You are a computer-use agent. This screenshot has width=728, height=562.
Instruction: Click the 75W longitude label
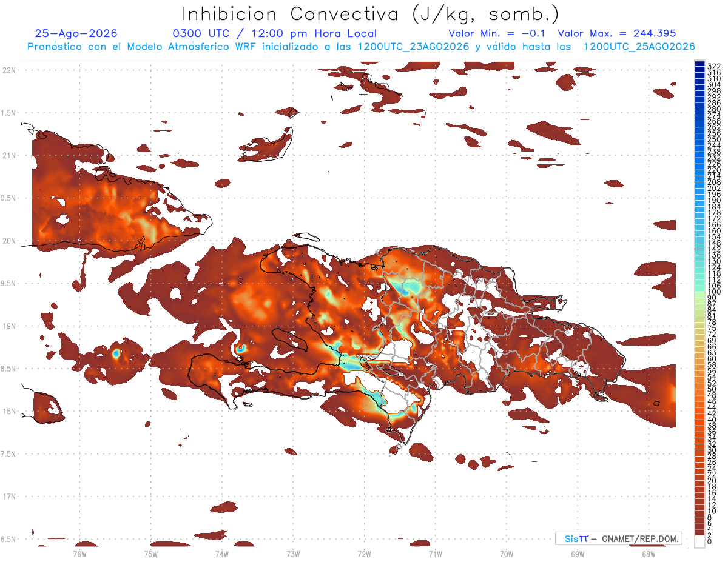(150, 554)
